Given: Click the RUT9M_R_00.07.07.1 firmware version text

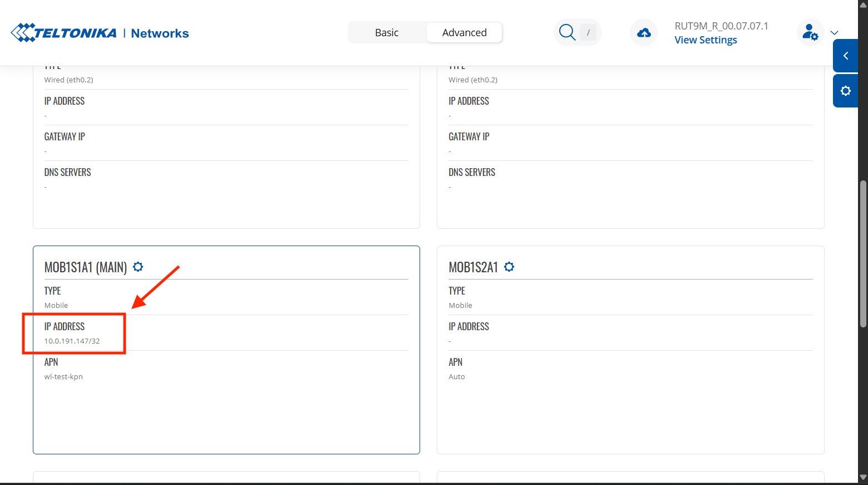Looking at the screenshot, I should pyautogui.click(x=721, y=26).
